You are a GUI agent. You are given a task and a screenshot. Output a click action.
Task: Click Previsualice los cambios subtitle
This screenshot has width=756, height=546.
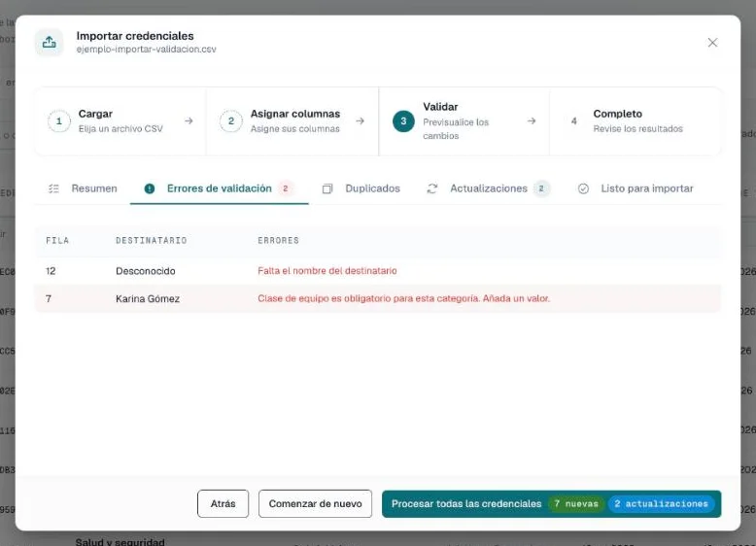coord(456,129)
